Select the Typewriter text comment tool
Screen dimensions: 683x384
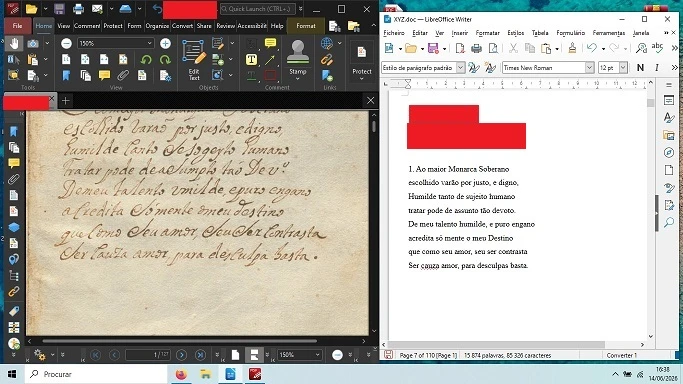[251, 60]
